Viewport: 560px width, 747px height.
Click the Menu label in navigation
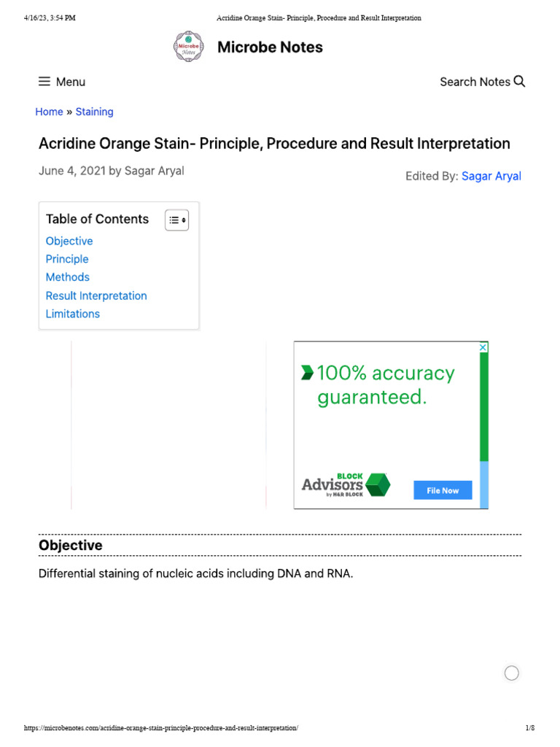[x=71, y=82]
